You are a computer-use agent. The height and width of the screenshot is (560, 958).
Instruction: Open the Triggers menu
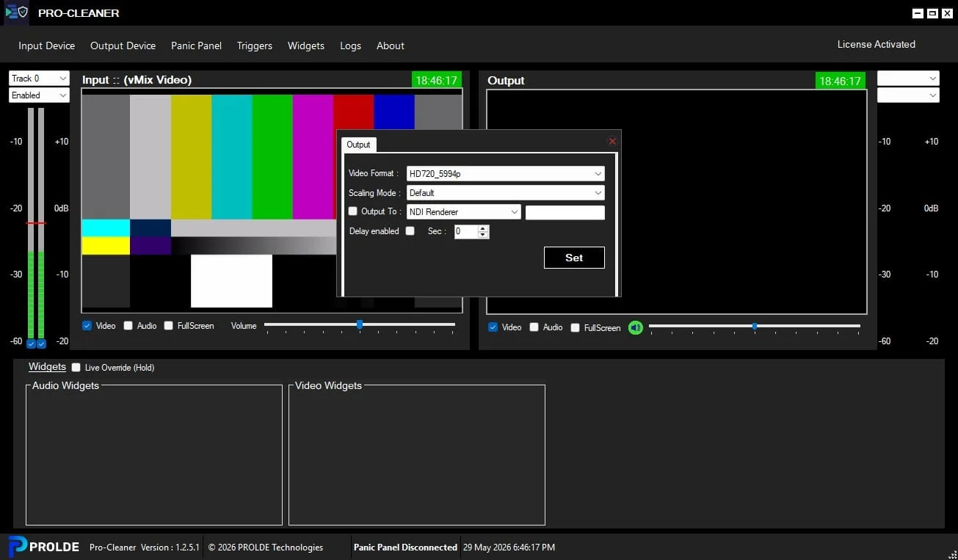click(255, 46)
